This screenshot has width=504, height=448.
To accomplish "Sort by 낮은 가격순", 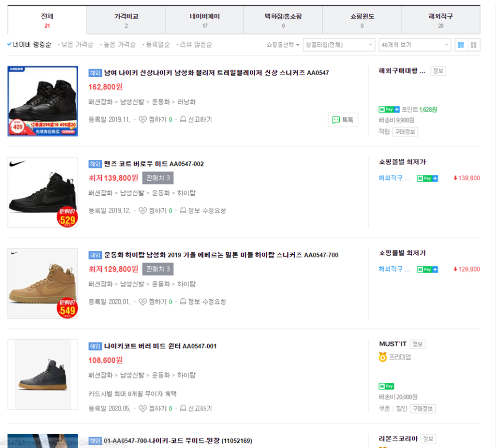I will (x=76, y=45).
